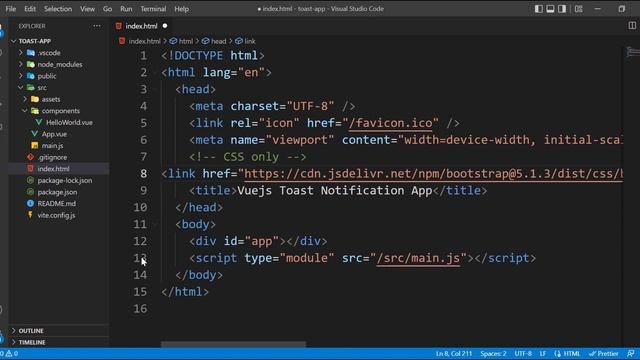Click the folder icon of assets
640x360 pixels.
35,99
